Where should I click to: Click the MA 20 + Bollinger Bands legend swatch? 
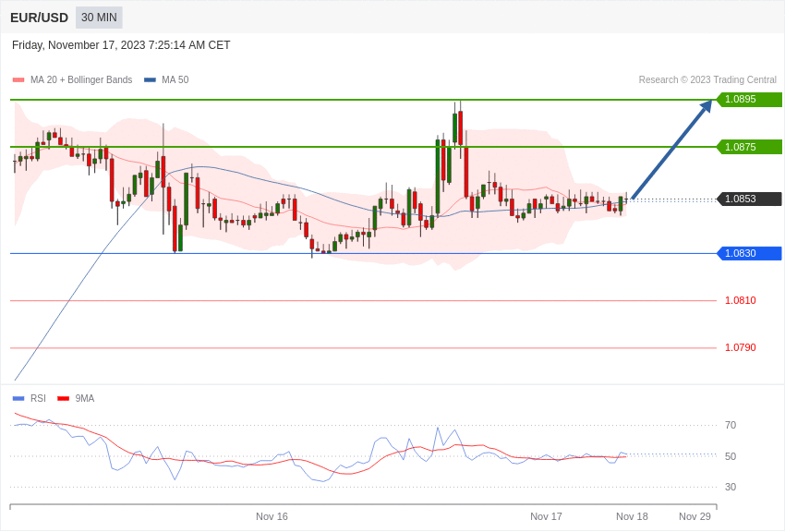coord(18,80)
